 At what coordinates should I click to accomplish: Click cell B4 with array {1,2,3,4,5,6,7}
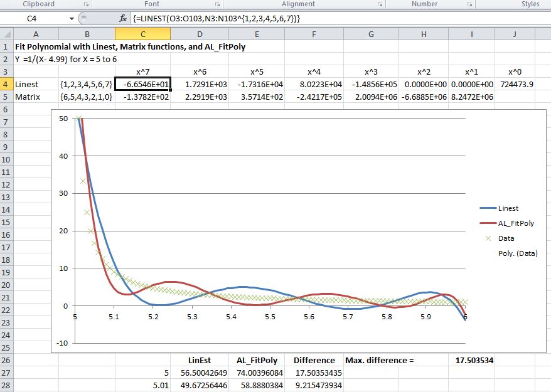tap(87, 84)
